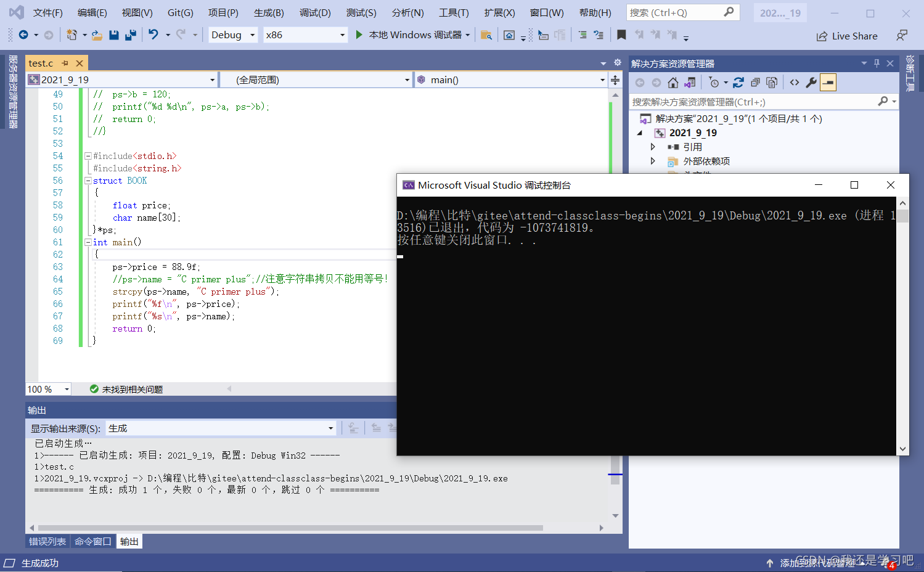Select the 解决方案"2021_9_19" root node
The width and height of the screenshot is (924, 572).
(738, 119)
